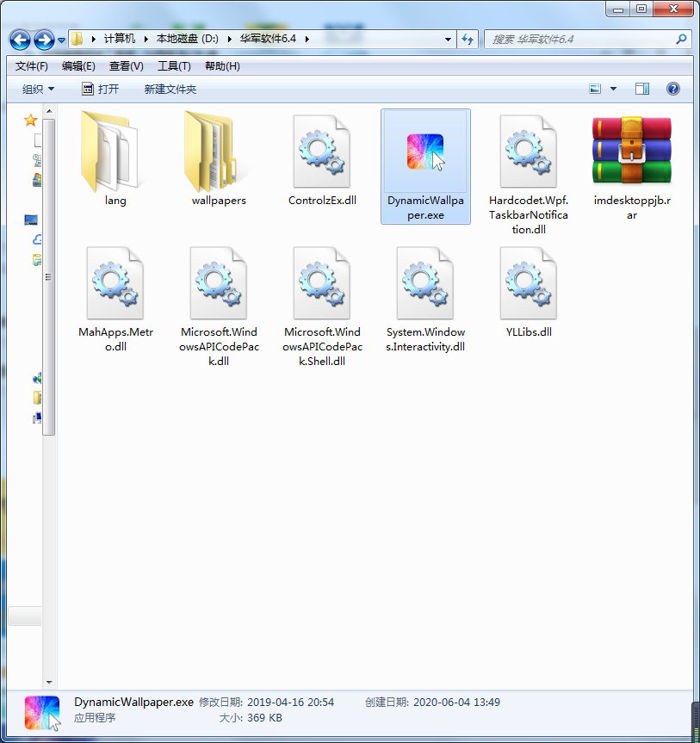Click the 打开 toolbar button
The image size is (700, 743).
tap(101, 89)
